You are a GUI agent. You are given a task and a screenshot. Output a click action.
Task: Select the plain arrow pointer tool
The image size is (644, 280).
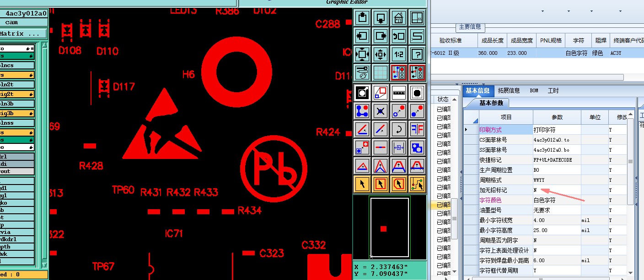coord(362,184)
